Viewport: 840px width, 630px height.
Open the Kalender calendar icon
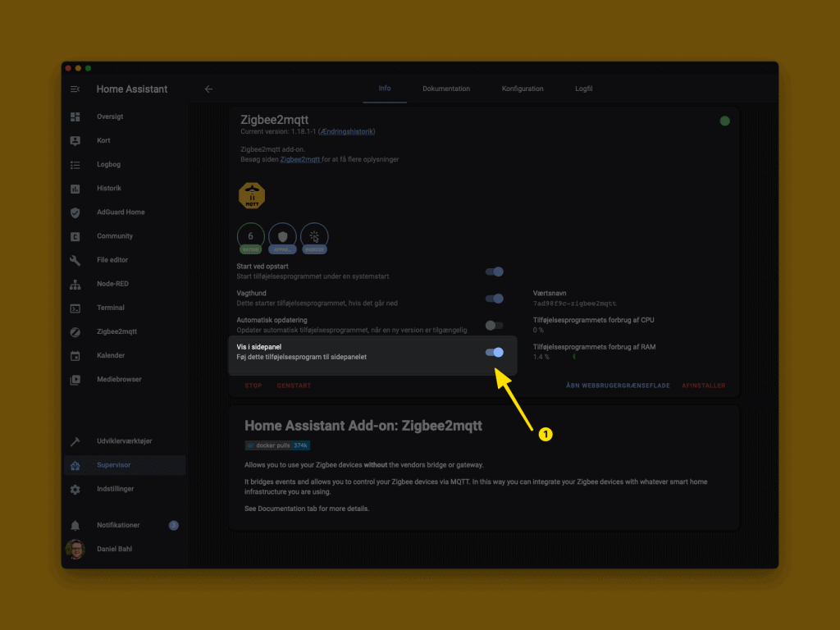(x=75, y=356)
